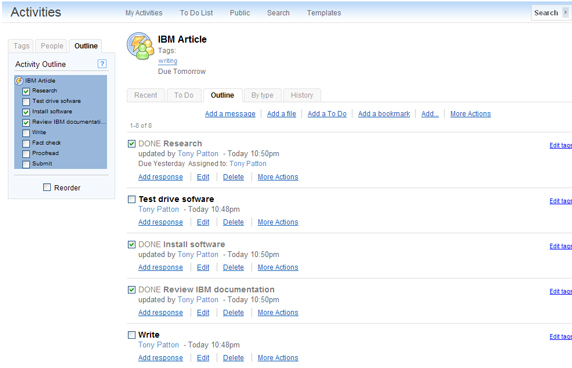Select the sidebar Outline tab
572x368 pixels.
point(86,46)
